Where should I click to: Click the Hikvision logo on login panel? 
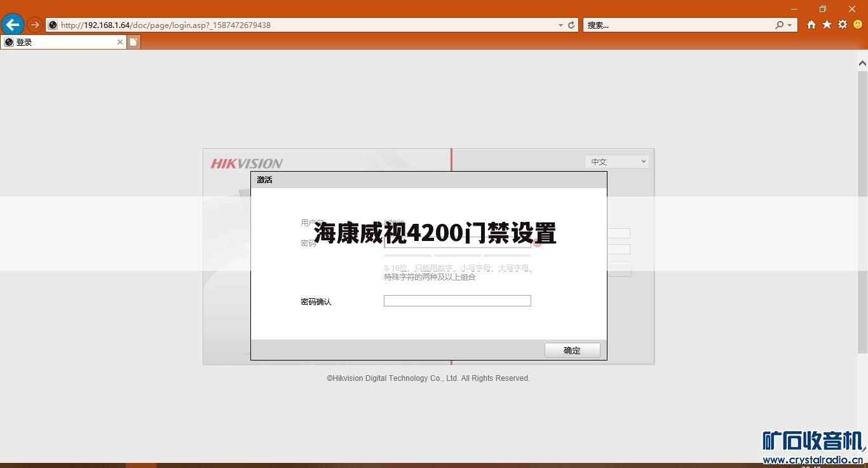click(x=247, y=163)
